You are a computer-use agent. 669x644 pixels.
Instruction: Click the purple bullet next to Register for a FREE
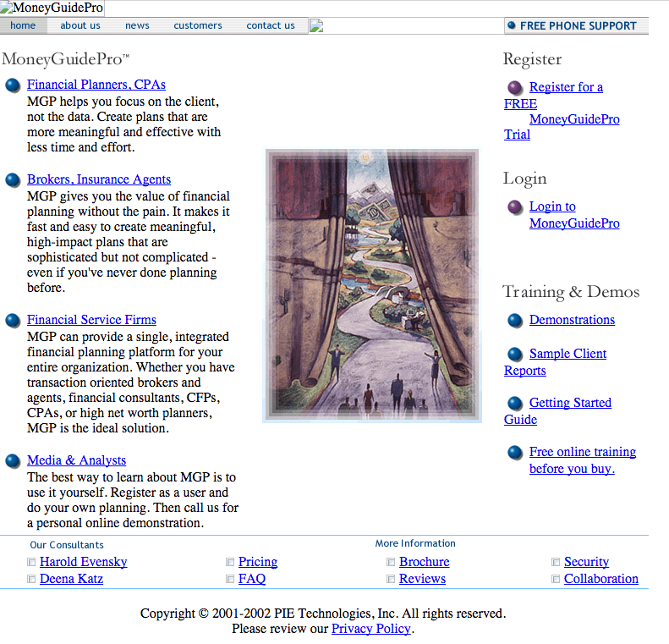tap(515, 87)
